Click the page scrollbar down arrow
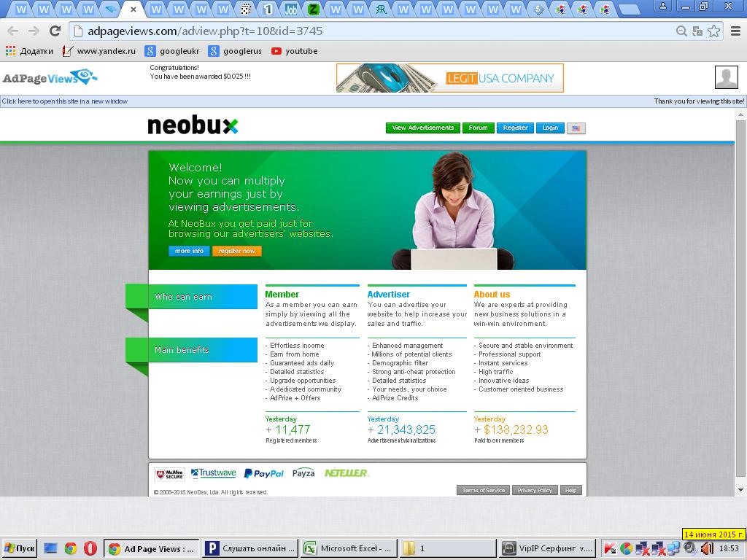Viewport: 747px width, 560px height. (741, 490)
